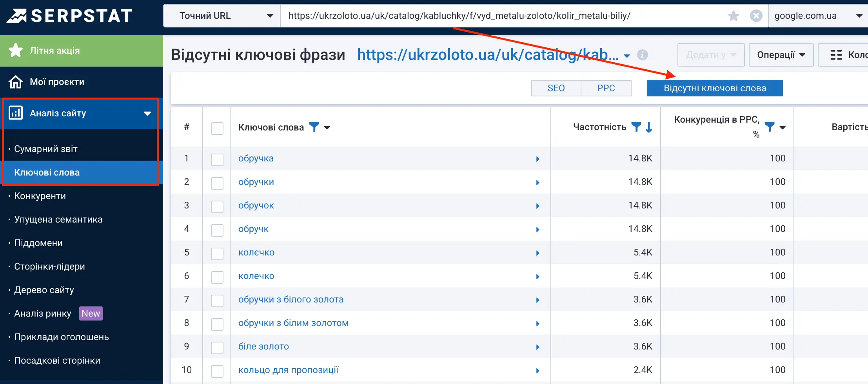Click the Serpstat logo

[x=69, y=16]
